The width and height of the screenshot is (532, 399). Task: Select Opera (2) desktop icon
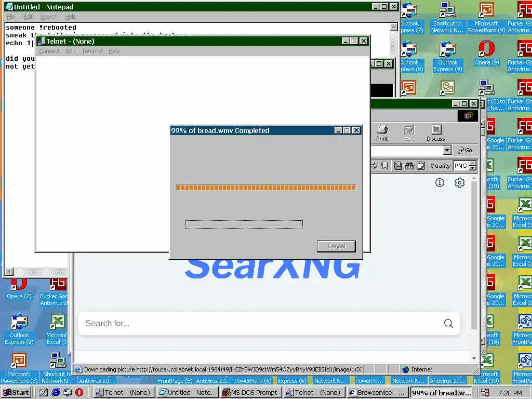click(19, 289)
